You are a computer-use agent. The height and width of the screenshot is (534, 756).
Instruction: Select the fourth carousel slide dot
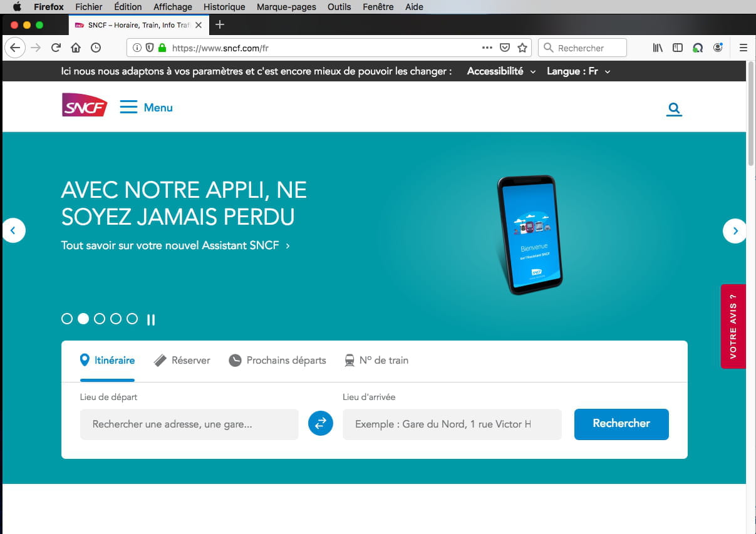tap(116, 319)
